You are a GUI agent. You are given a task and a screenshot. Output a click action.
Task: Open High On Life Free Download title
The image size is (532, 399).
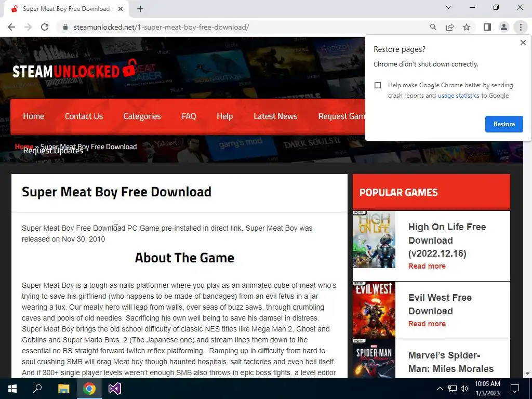coord(447,240)
